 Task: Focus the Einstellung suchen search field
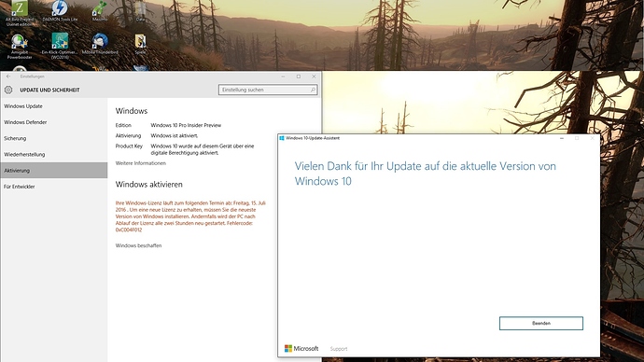tap(268, 90)
